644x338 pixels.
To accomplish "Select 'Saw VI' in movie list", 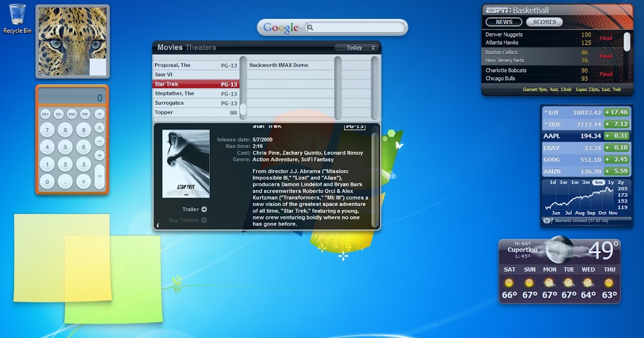I will coord(196,75).
